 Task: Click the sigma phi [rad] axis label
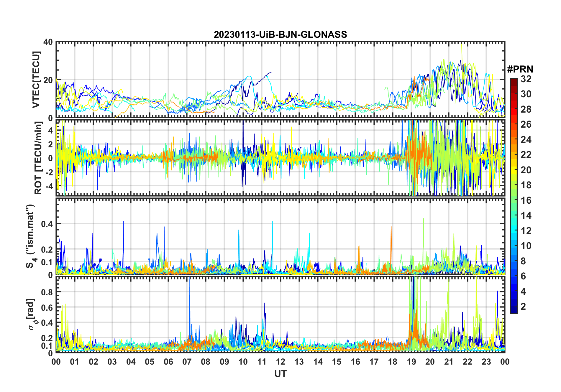coord(32,314)
